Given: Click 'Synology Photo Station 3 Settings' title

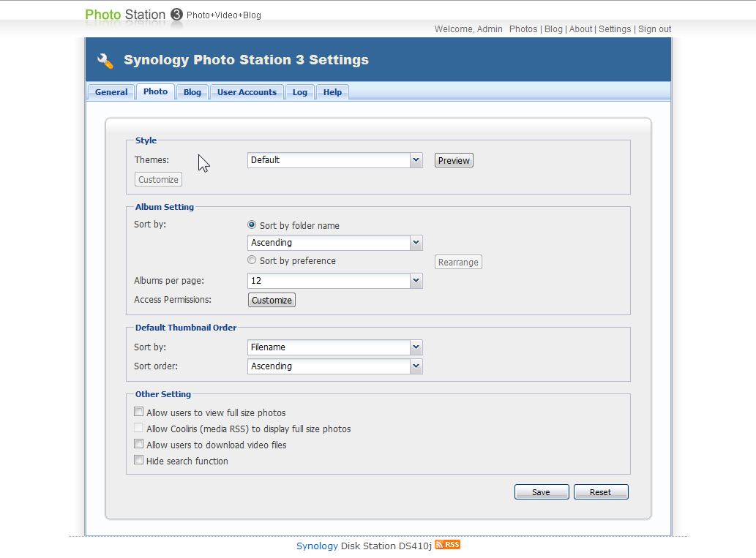Looking at the screenshot, I should pyautogui.click(x=246, y=60).
